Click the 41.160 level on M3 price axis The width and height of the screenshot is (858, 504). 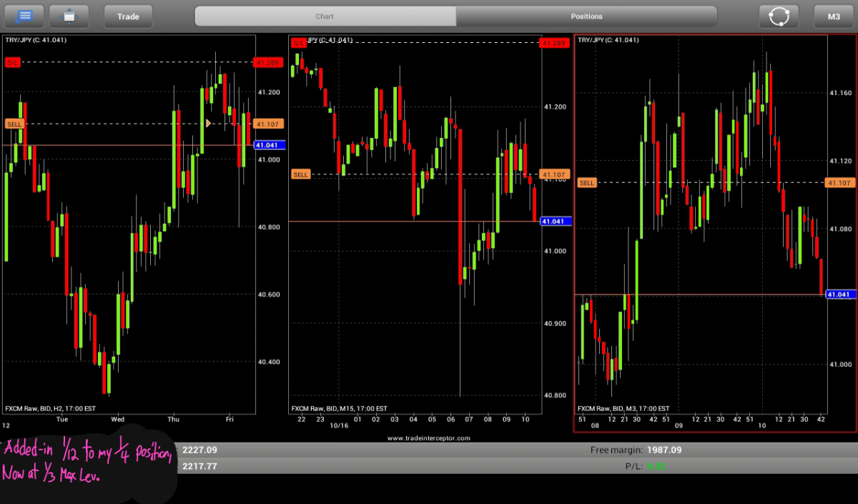coord(840,94)
